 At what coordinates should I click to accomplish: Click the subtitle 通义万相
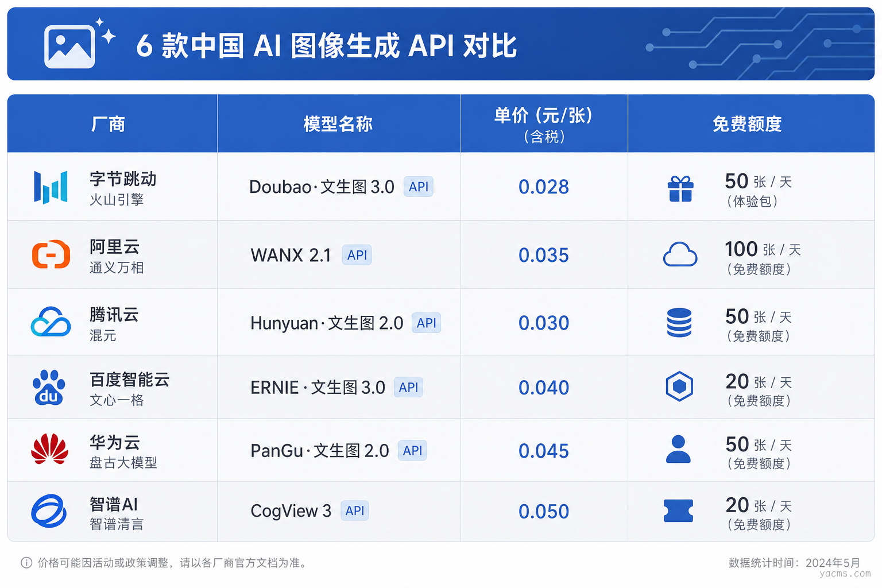117,268
